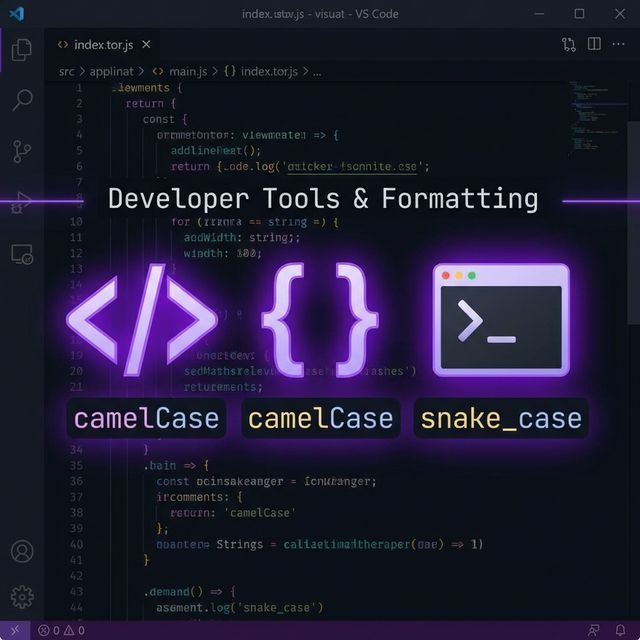The width and height of the screenshot is (640, 640).
Task: Open the Remote Explorer view
Action: tap(21, 255)
